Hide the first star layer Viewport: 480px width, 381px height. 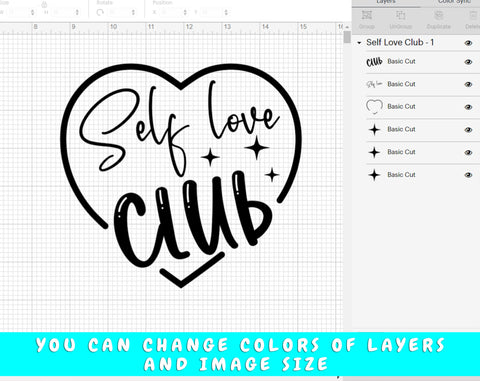coord(468,130)
